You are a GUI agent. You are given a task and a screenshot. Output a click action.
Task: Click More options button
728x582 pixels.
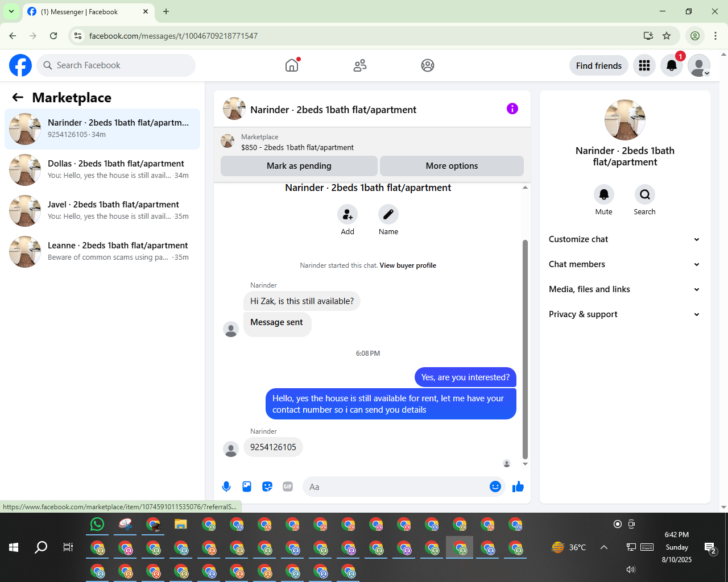(452, 166)
